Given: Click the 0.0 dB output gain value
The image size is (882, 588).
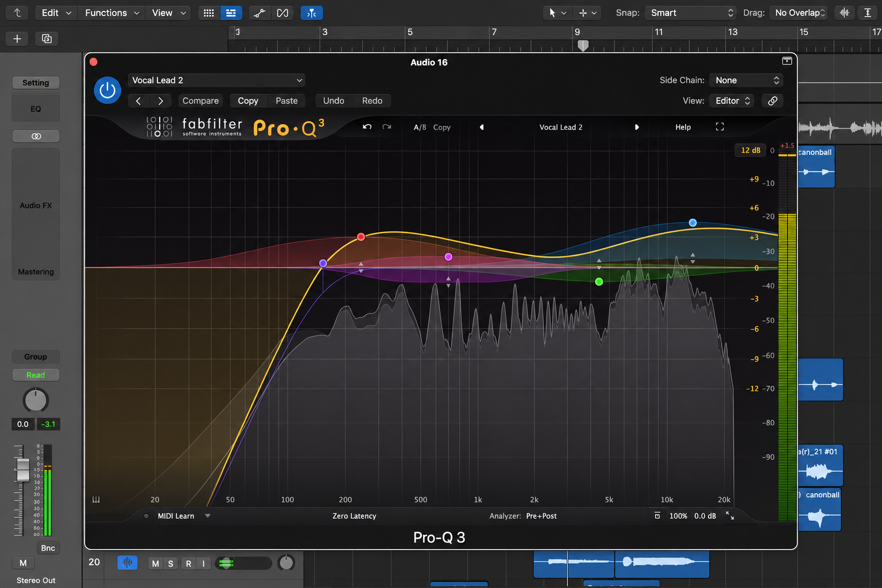Looking at the screenshot, I should [x=705, y=516].
